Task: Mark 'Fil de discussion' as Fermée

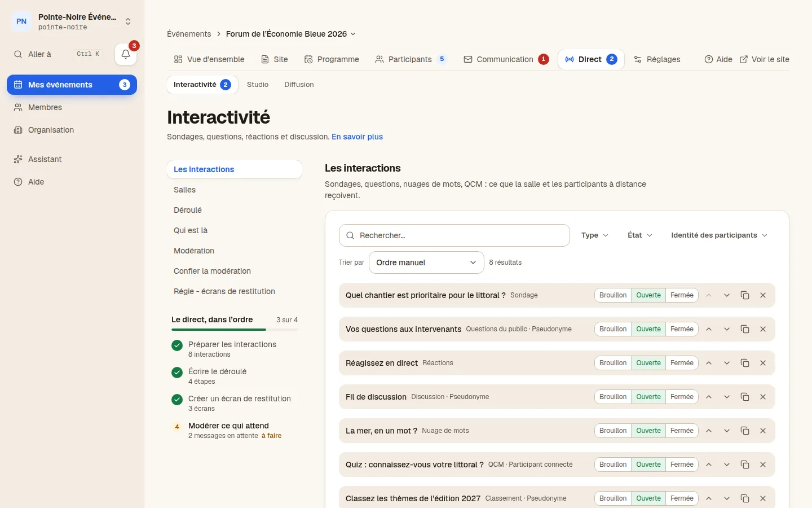Action: (682, 397)
